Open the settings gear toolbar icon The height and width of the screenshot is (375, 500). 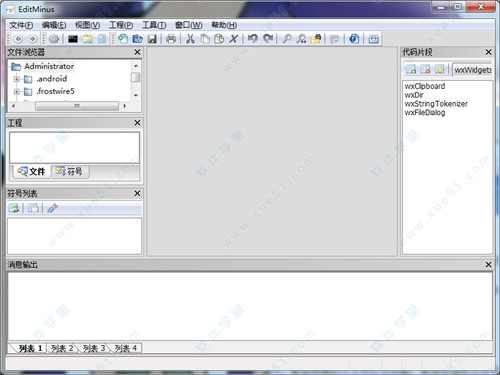click(54, 39)
